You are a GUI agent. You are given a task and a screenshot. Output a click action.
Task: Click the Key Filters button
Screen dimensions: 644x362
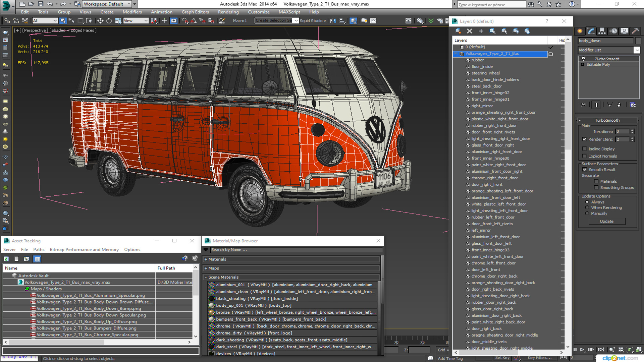point(539,358)
